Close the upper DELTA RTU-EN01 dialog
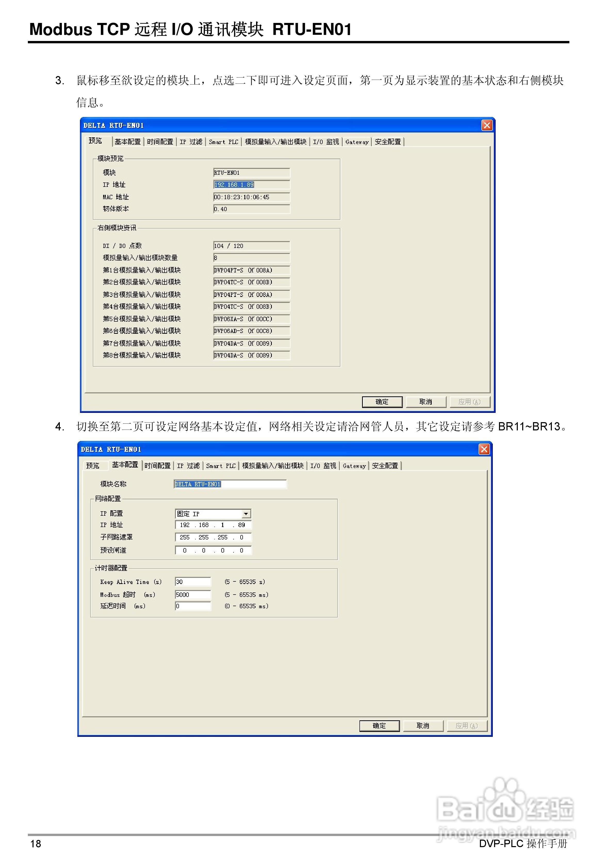This screenshot has height=868, width=614. 487,125
